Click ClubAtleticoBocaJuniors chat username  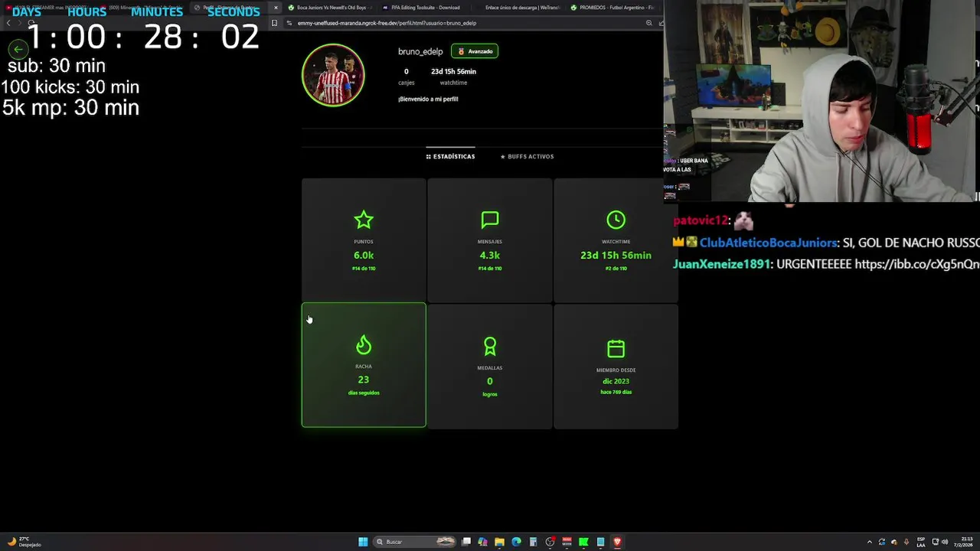[x=768, y=243]
